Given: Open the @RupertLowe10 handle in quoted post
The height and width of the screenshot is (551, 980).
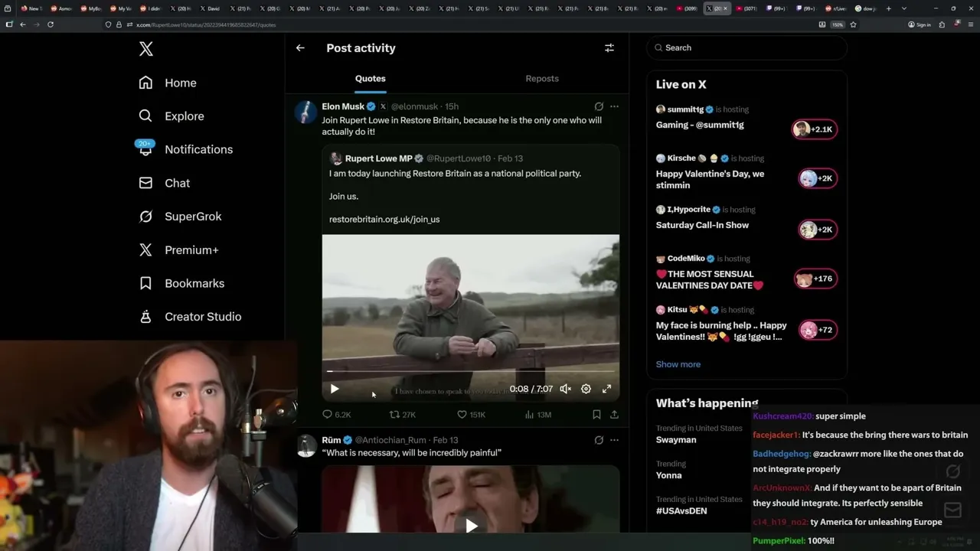Looking at the screenshot, I should (x=459, y=158).
